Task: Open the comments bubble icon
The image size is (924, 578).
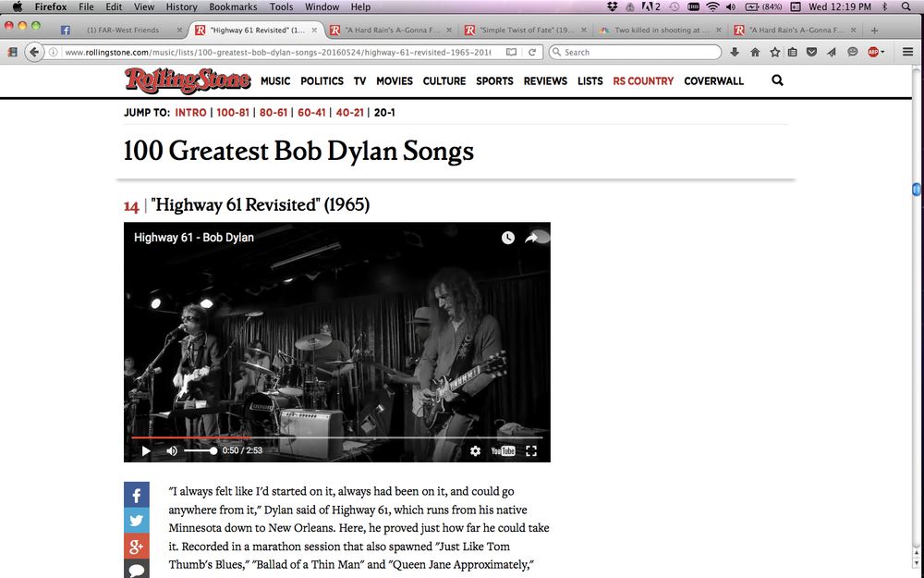Action: [136, 569]
